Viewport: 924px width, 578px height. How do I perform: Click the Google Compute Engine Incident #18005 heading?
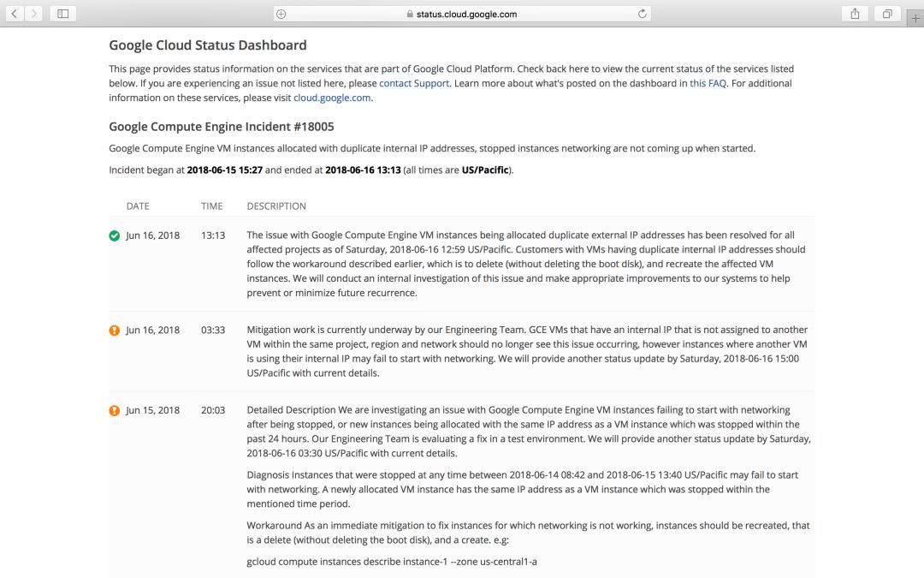[222, 127]
